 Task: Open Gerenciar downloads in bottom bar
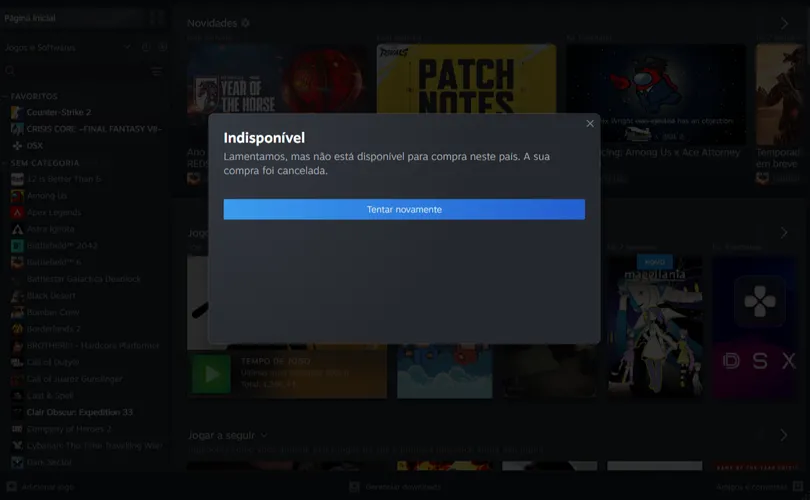tap(396, 487)
